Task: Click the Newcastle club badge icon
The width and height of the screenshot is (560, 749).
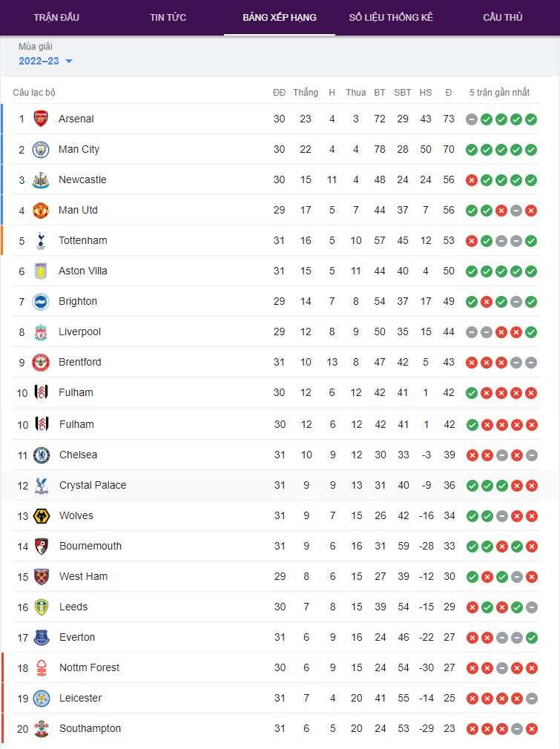Action: 41,179
